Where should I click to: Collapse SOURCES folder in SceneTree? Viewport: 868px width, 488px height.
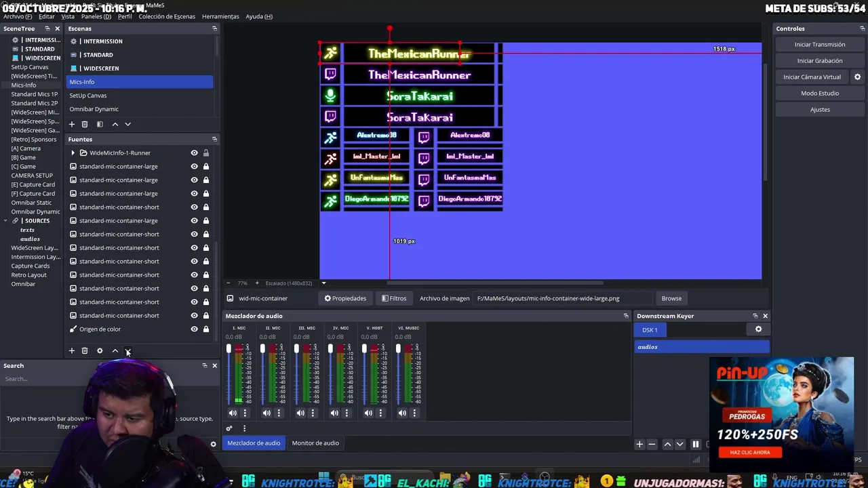coord(6,220)
